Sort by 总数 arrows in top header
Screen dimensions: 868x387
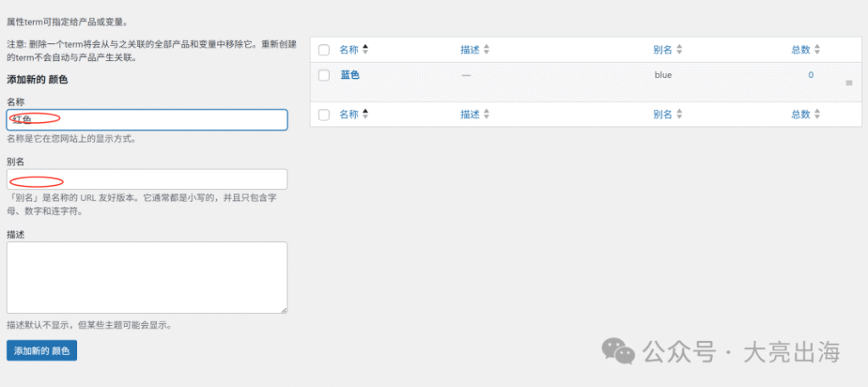817,50
